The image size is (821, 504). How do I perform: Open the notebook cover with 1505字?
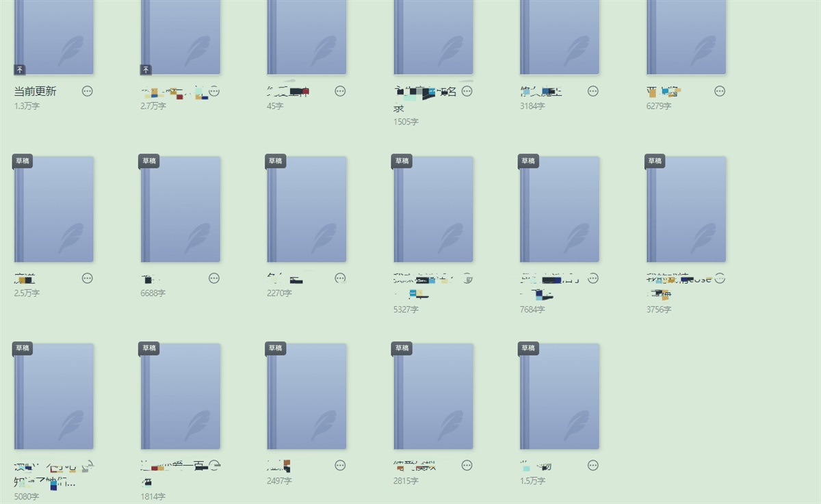click(433, 34)
